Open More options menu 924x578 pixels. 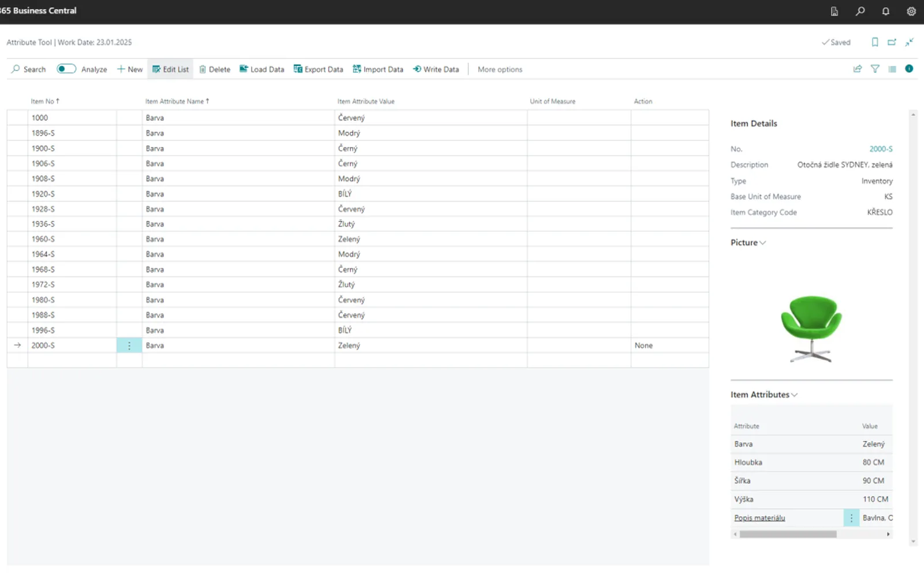pos(500,69)
